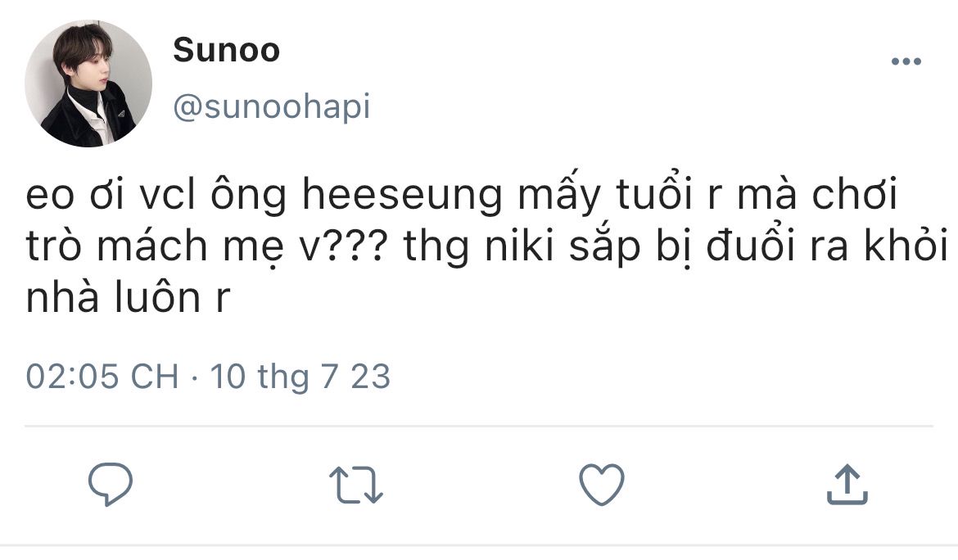Retweet the post using the arrows icon
Image resolution: width=958 pixels, height=560 pixels.
point(356,485)
